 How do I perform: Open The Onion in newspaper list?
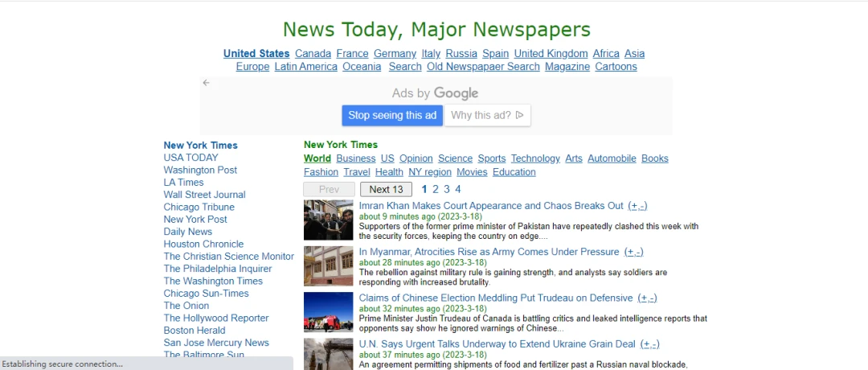coord(186,306)
